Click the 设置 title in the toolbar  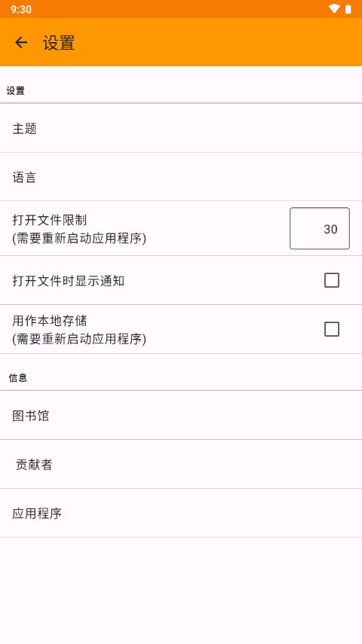[59, 43]
